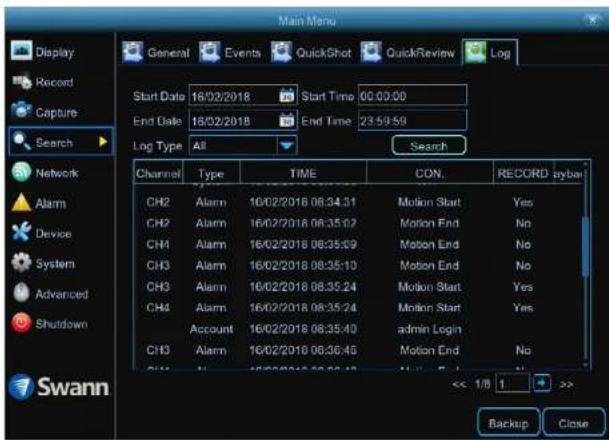Click the Search button for logs
The width and height of the screenshot is (609, 440).
coord(429,146)
